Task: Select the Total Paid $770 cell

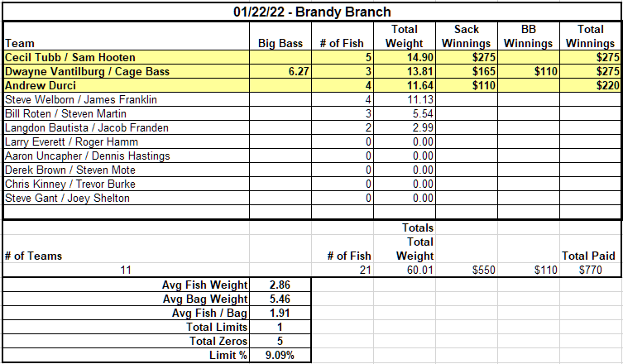Action: coord(591,270)
